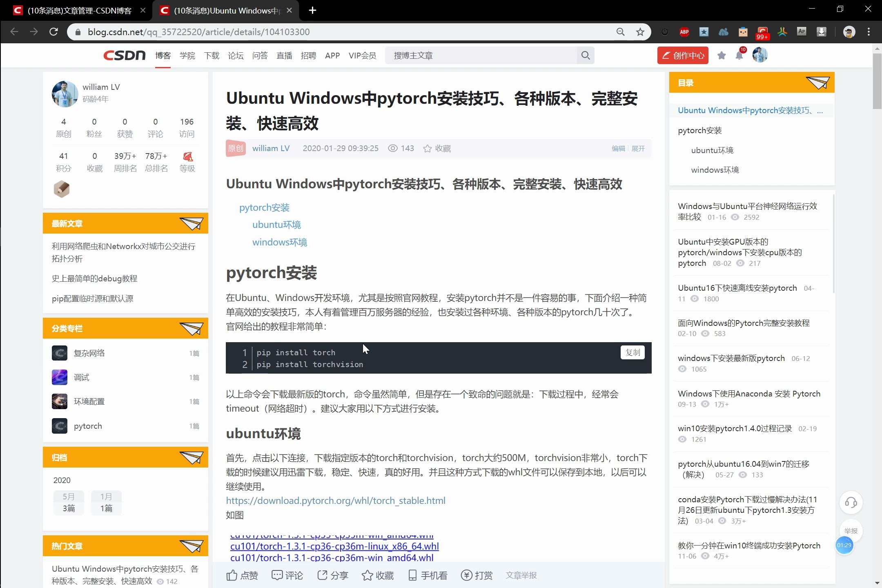Expand the 5月 archive with 3篇
This screenshot has height=588, width=882.
[x=69, y=503]
